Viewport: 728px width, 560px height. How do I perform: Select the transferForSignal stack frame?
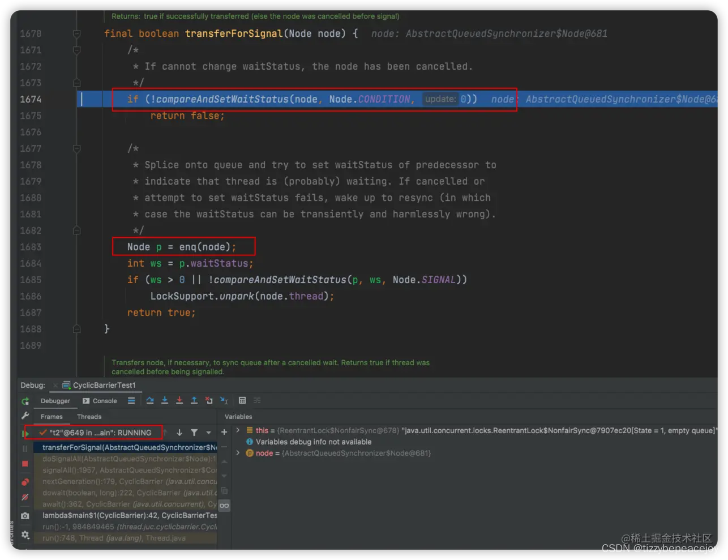click(125, 447)
